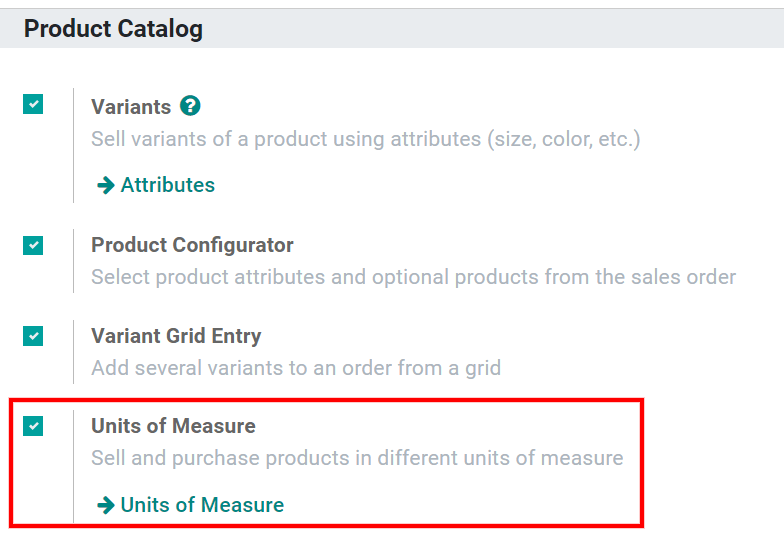Click empty area of Product Catalog header bar
The height and width of the screenshot is (538, 784).
[500, 29]
